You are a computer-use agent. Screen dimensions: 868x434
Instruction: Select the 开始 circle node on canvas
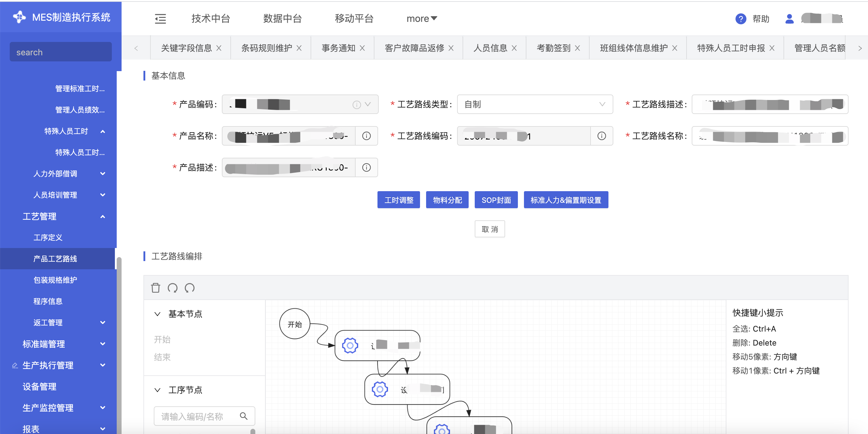click(294, 324)
